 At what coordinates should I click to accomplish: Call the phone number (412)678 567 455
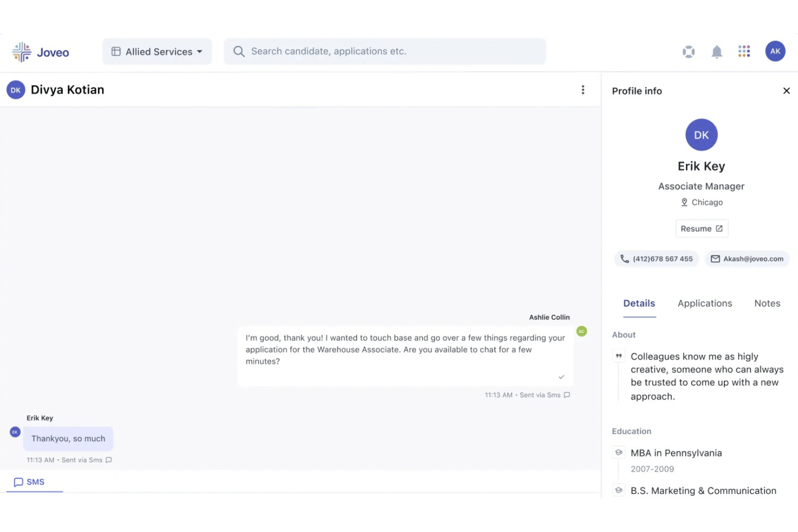tap(656, 259)
